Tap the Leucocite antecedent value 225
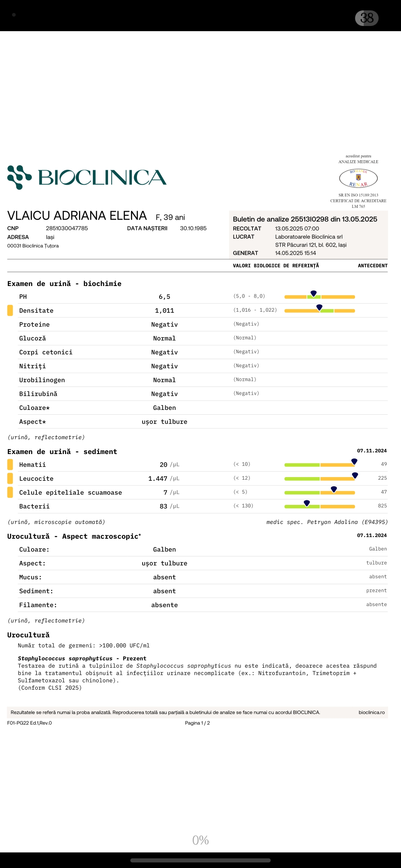The height and width of the screenshot is (868, 401). (382, 478)
